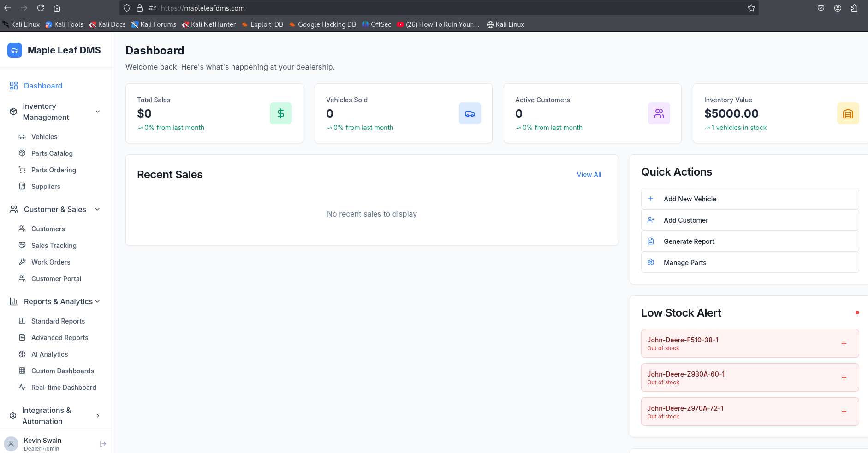Collapse the Customer & Sales section
This screenshot has width=868, height=453.
tap(97, 209)
